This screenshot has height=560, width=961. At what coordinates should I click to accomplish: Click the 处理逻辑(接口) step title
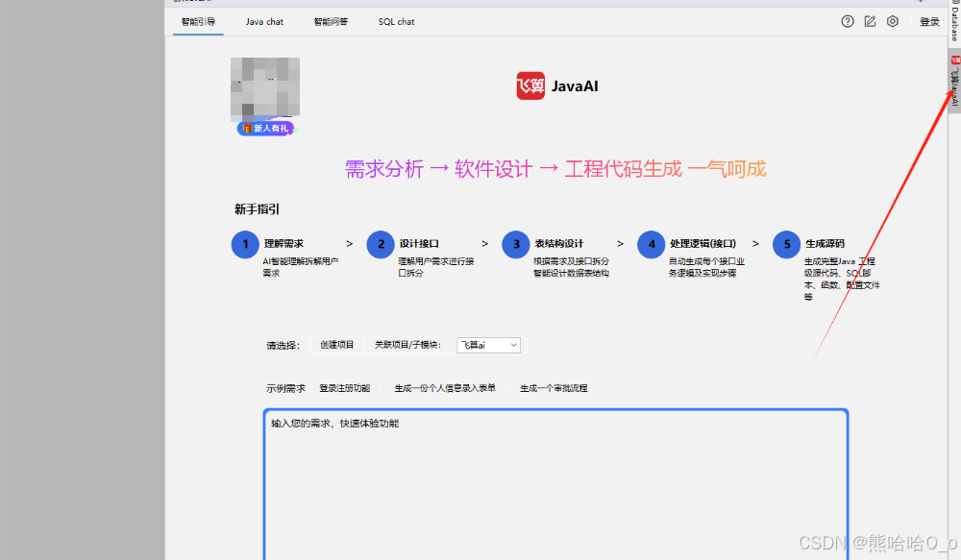coord(703,243)
